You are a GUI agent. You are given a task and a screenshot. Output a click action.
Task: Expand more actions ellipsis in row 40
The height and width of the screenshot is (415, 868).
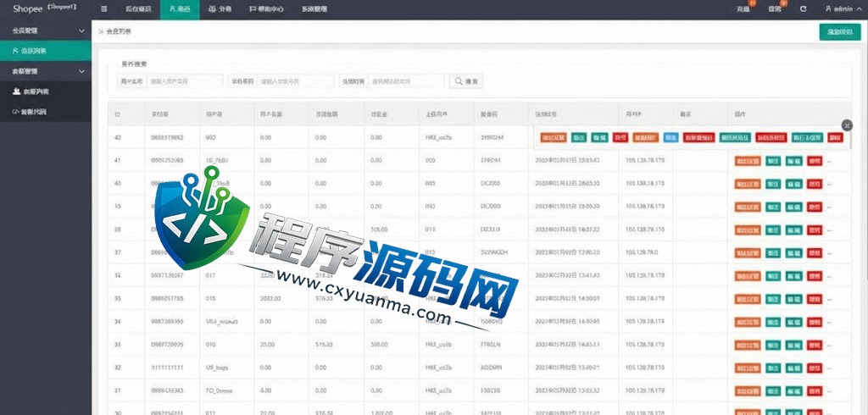tap(829, 185)
